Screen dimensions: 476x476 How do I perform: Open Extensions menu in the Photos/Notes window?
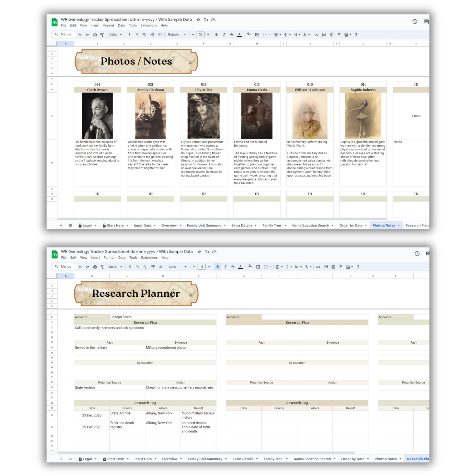point(148,25)
